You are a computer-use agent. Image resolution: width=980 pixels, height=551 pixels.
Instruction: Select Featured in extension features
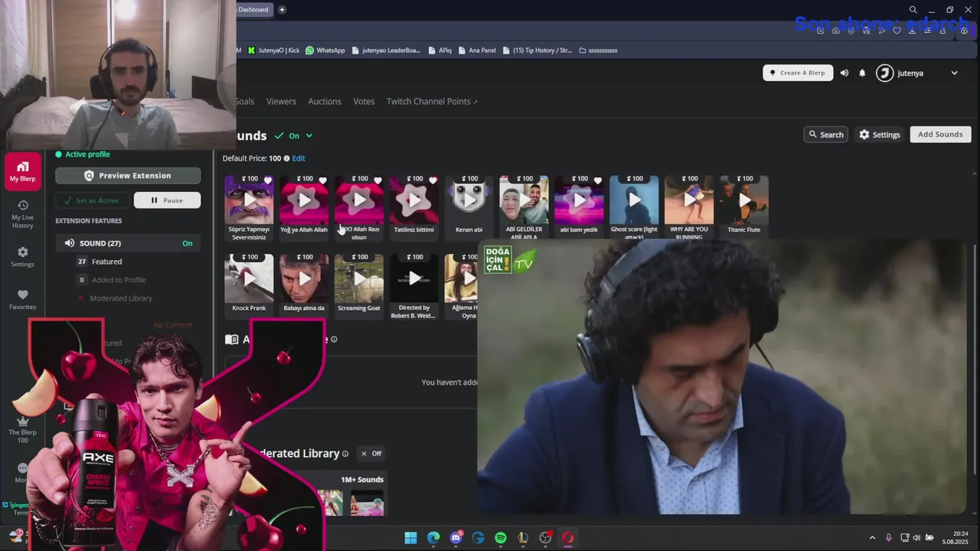coord(107,262)
